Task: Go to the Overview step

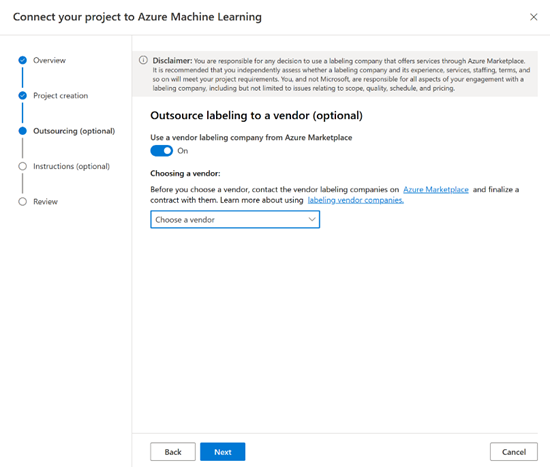Action: pyautogui.click(x=49, y=60)
